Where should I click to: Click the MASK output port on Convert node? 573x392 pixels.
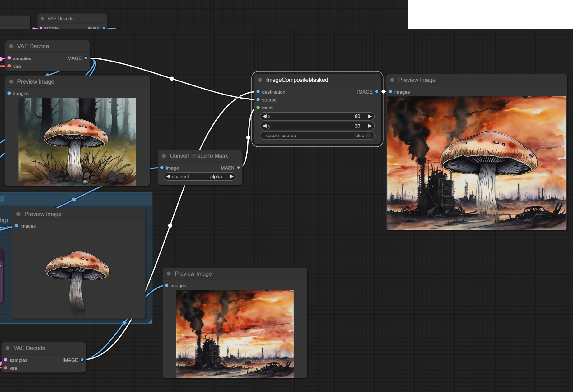click(x=239, y=168)
